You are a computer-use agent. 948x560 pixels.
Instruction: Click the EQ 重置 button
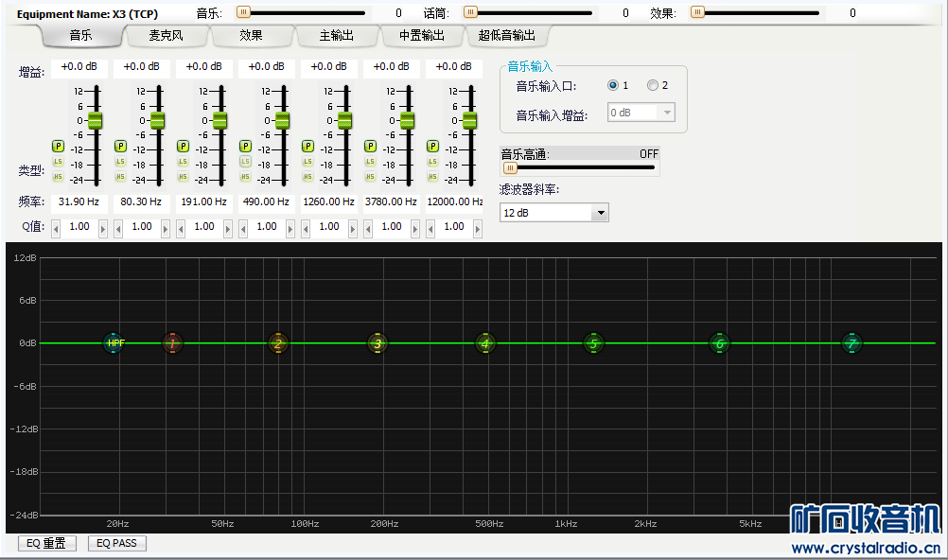46,543
